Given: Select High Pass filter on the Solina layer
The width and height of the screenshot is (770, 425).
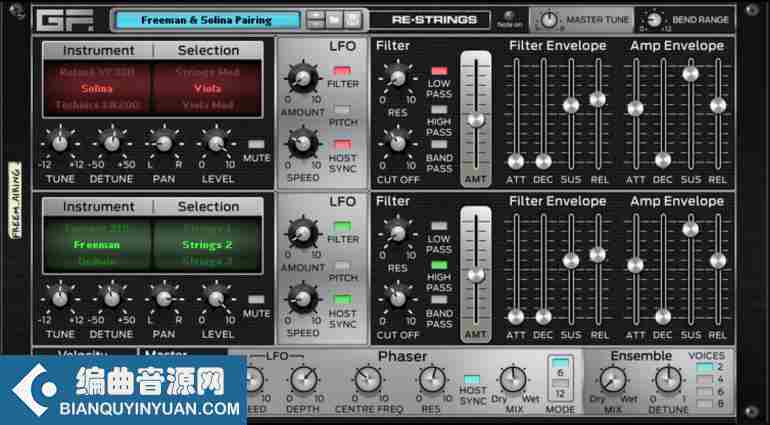Looking at the screenshot, I should [x=440, y=109].
